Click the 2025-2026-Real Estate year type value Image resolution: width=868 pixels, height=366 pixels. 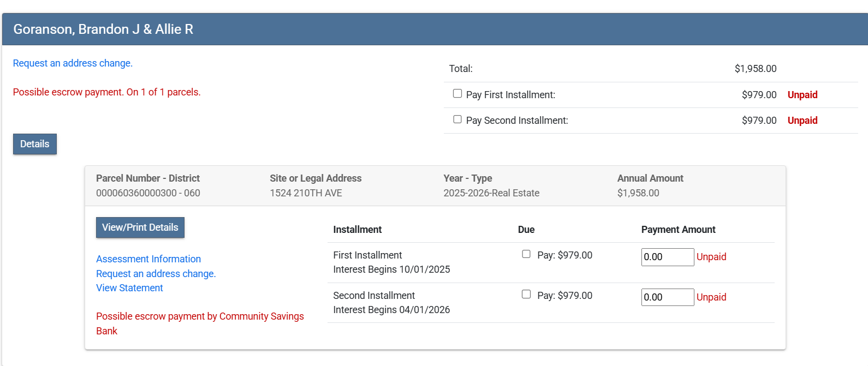(491, 193)
